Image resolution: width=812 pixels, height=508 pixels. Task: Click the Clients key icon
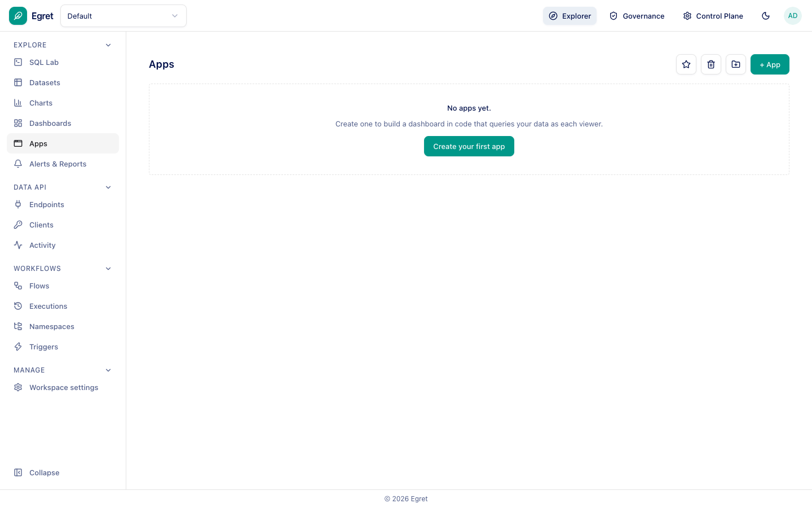tap(18, 225)
